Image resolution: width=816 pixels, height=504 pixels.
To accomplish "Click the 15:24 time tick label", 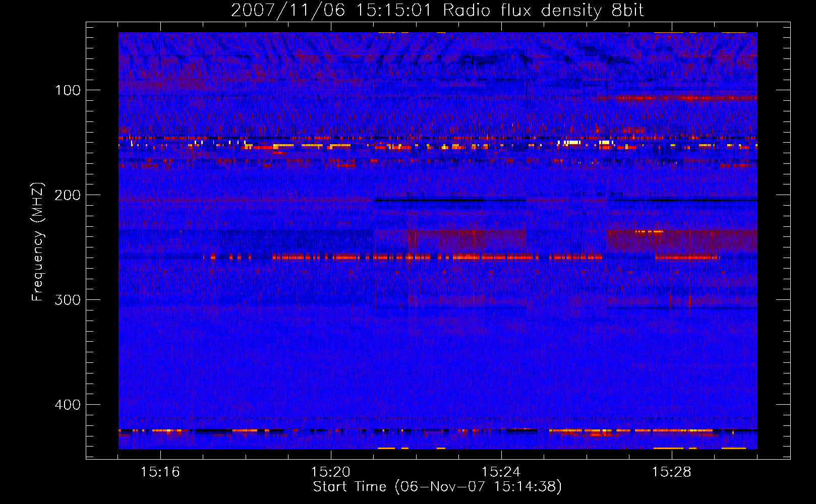I will click(x=501, y=472).
